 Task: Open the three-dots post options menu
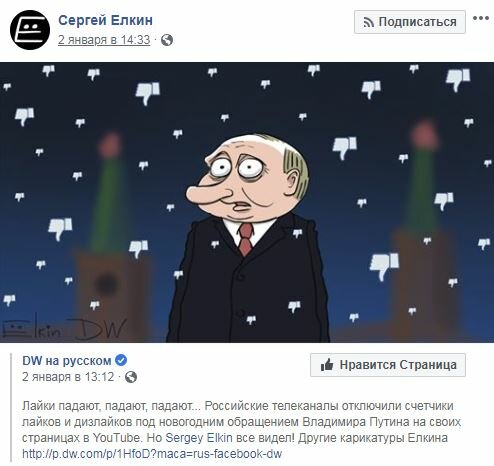tap(481, 18)
